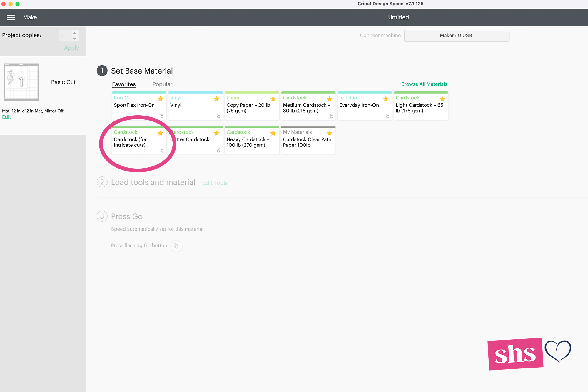Screen dimensions: 588x392
Task: Toggle star on Everyday Iron-On card
Action: click(386, 99)
